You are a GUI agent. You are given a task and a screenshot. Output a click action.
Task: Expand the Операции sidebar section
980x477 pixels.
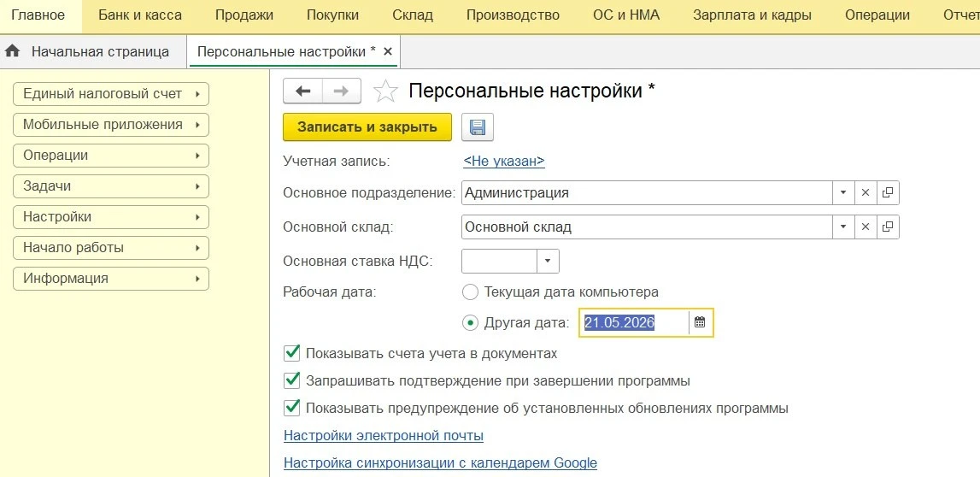coord(110,155)
